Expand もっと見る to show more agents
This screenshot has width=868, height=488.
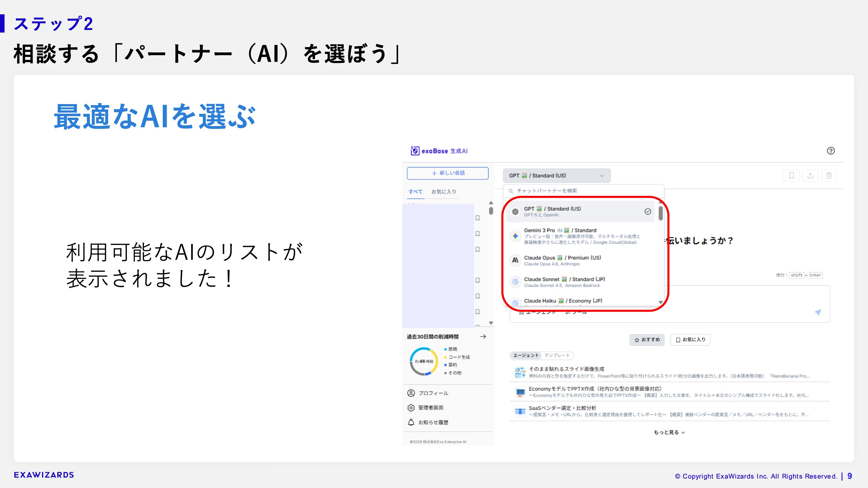pos(669,432)
